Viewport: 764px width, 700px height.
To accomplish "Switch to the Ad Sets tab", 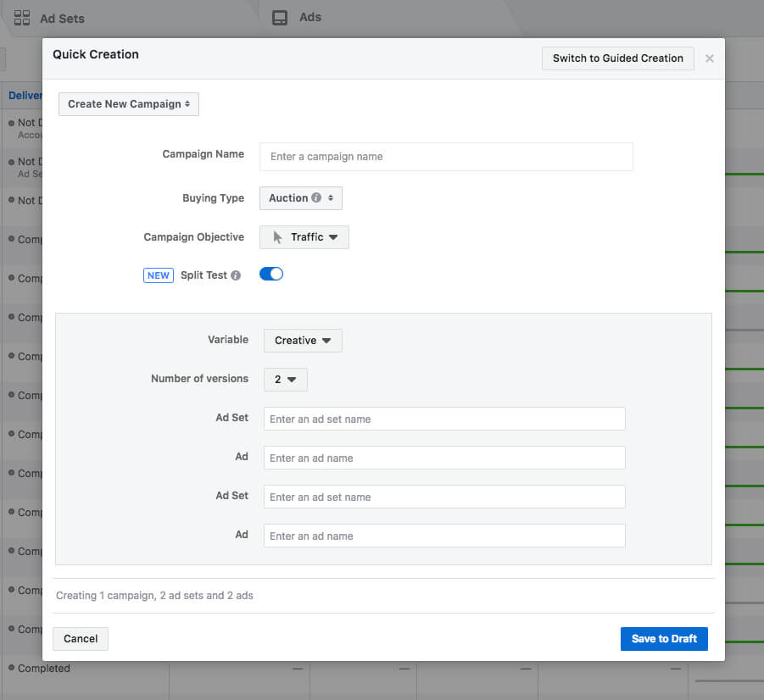I will tap(61, 18).
